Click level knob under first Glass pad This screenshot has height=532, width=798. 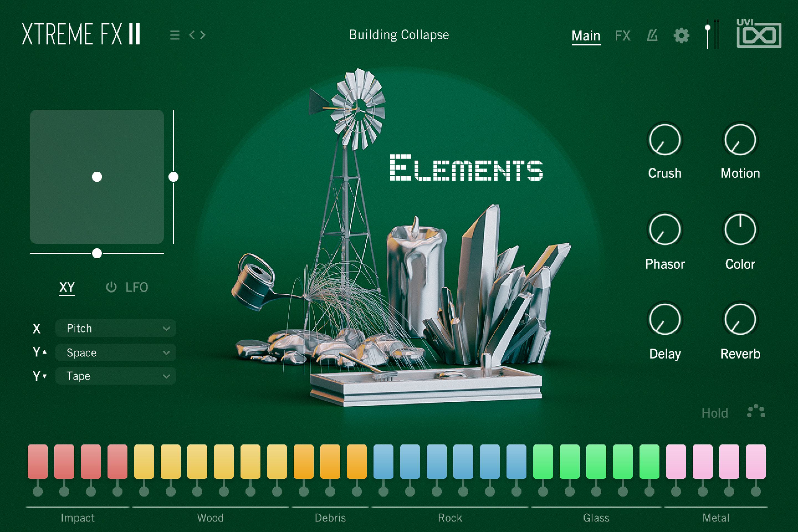[x=543, y=491]
